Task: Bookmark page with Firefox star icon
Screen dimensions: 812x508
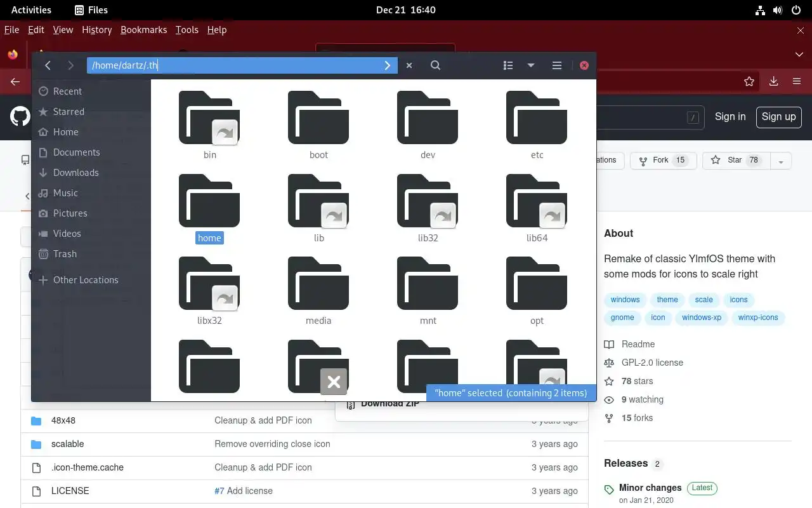Action: pyautogui.click(x=749, y=81)
